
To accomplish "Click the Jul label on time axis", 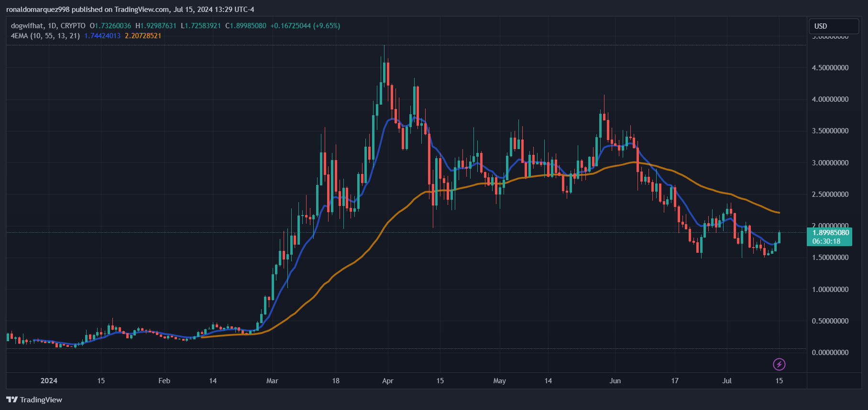I will 727,381.
